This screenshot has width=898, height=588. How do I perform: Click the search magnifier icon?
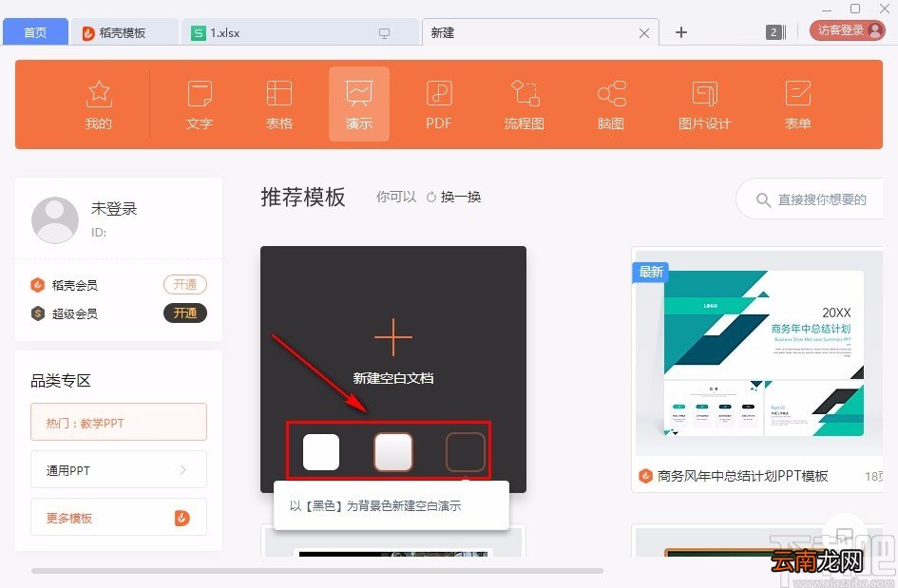[x=763, y=199]
